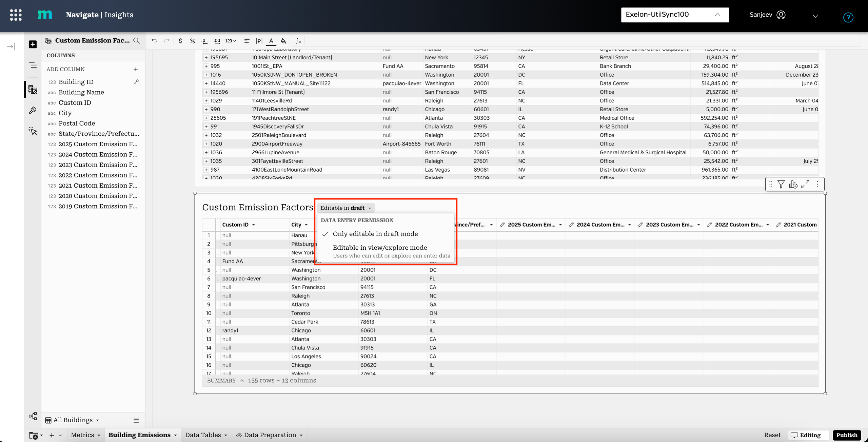Screen dimensions: 868x442
Task: Open the Exelon-UtilSync100 account dropdown
Action: [x=675, y=15]
